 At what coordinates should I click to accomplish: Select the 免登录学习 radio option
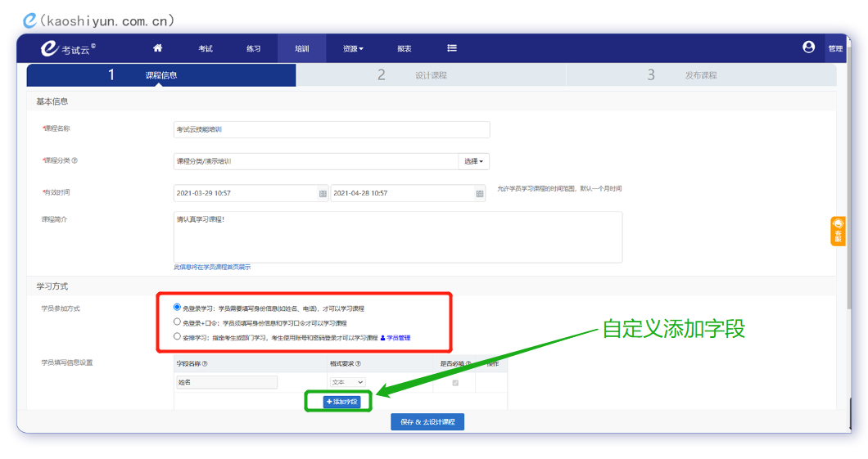pos(177,308)
